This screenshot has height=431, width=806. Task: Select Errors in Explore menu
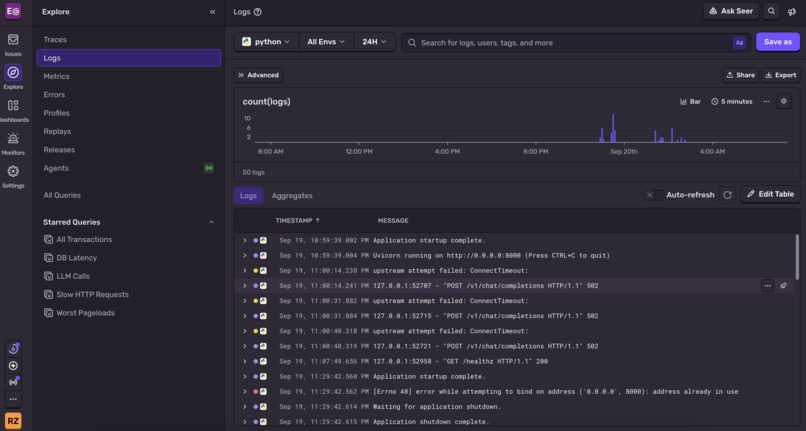point(129,95)
